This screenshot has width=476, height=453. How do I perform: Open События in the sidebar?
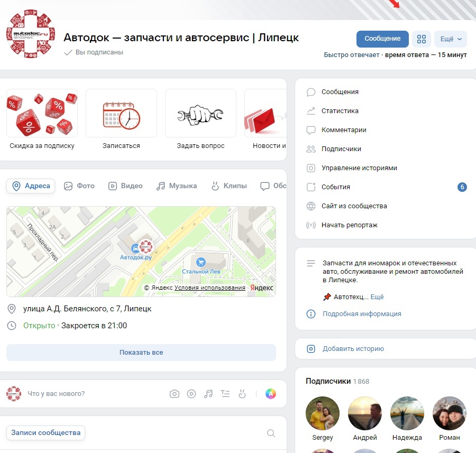[x=386, y=187]
